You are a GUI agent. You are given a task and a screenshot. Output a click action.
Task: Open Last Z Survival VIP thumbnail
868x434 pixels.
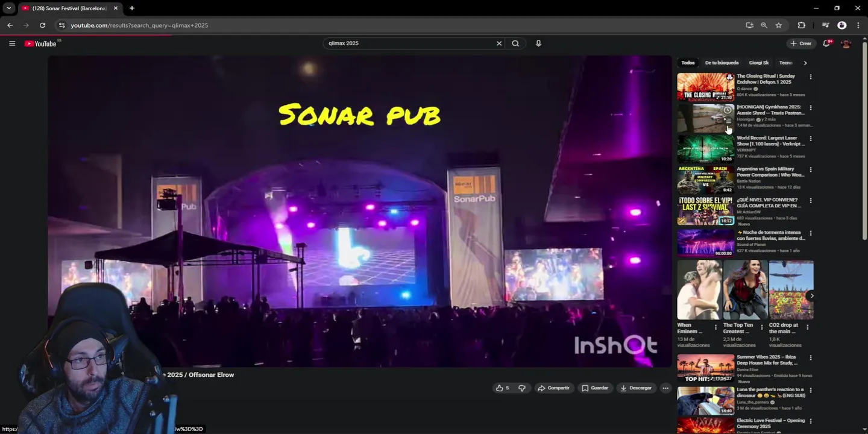point(705,211)
